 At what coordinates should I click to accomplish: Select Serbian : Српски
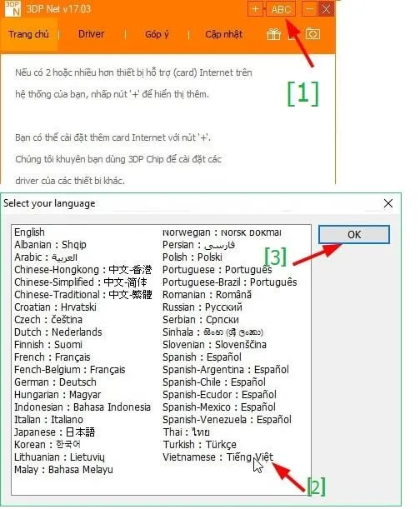pyautogui.click(x=201, y=319)
